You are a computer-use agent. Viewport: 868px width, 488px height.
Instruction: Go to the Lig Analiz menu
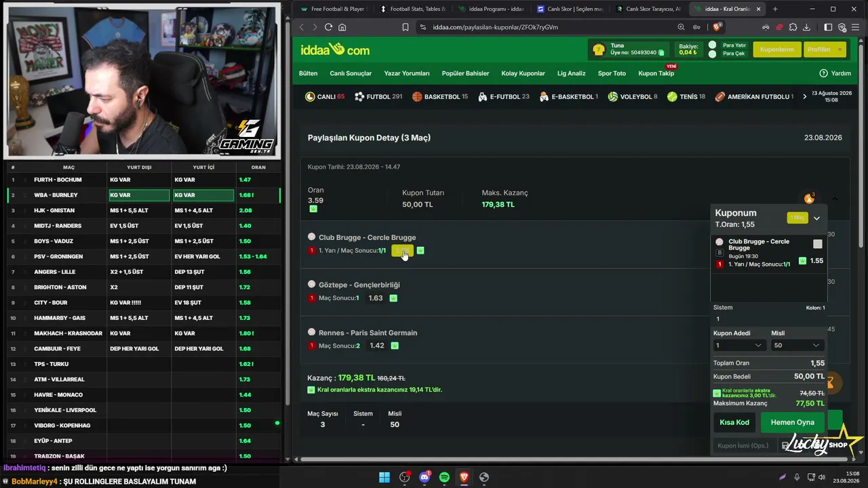point(572,73)
